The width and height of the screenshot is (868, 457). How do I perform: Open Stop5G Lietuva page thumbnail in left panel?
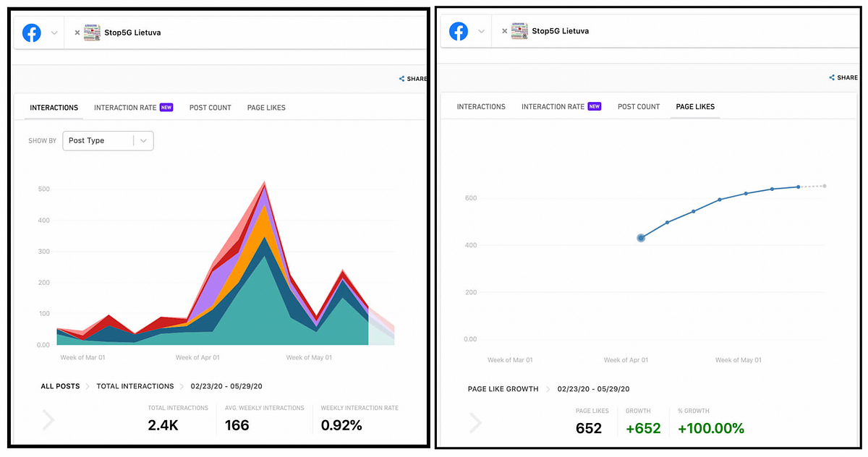(x=92, y=33)
